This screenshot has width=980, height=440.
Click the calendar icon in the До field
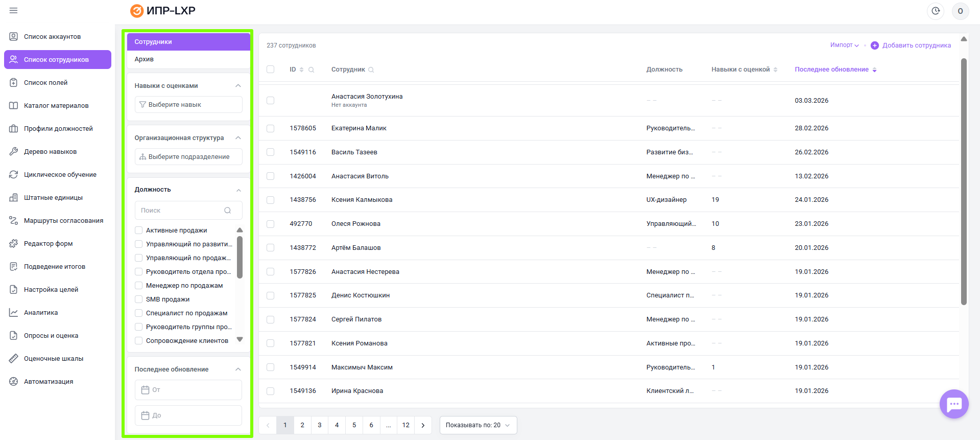145,415
